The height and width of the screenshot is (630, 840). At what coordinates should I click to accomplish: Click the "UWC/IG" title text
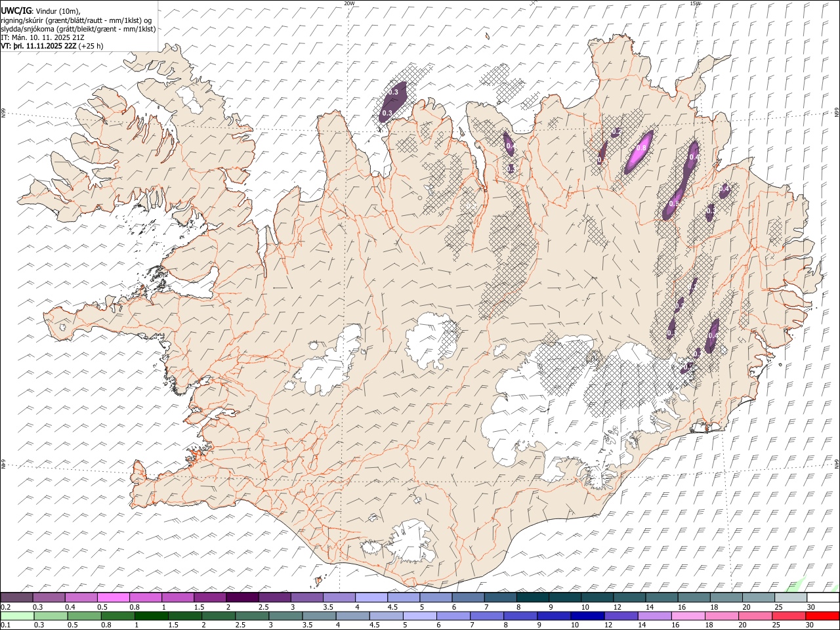(15, 11)
